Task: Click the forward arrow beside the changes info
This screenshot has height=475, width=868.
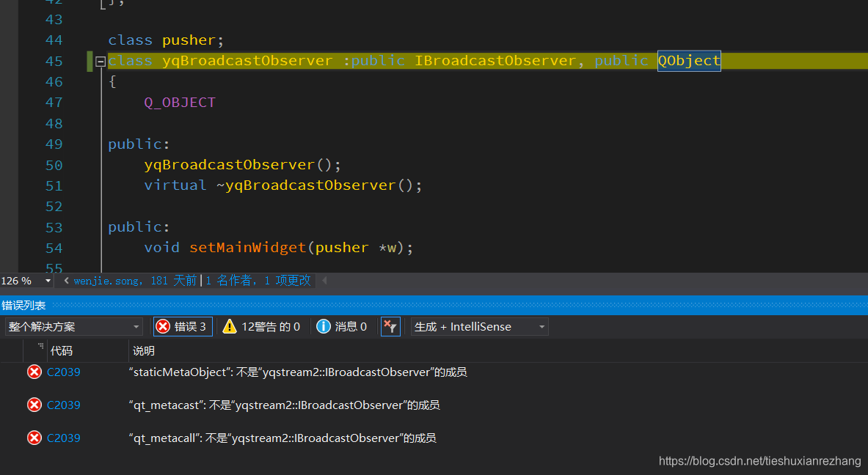Action: click(324, 280)
